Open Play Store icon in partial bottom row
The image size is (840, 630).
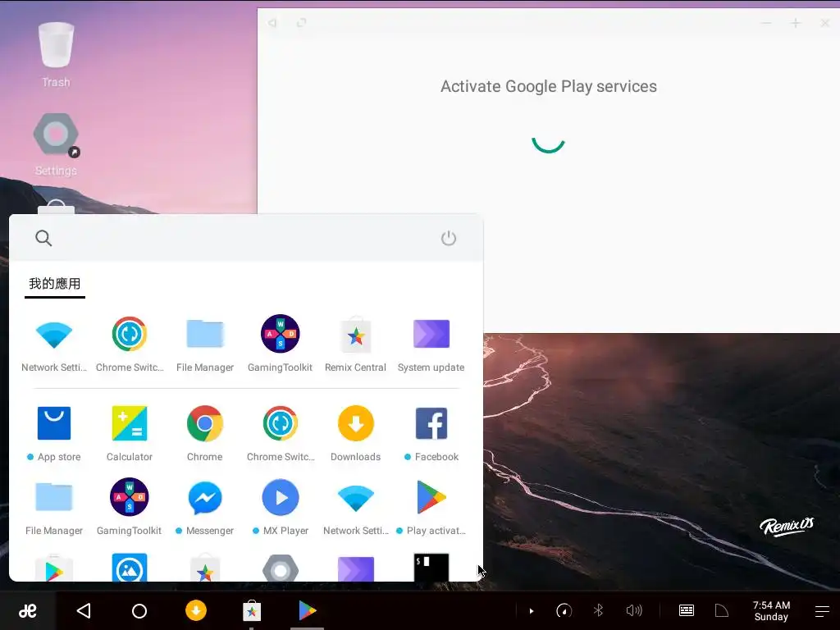(53, 568)
